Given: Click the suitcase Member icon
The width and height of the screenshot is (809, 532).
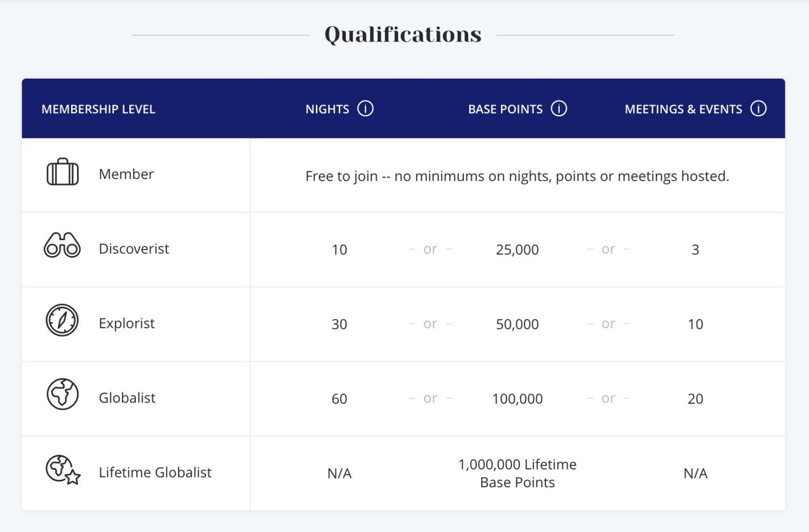Looking at the screenshot, I should pos(63,174).
